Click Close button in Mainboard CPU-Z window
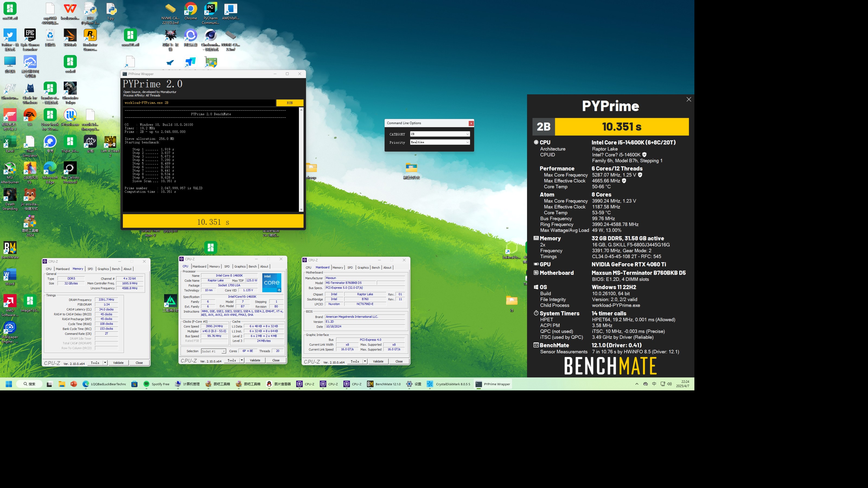The width and height of the screenshot is (868, 488). pyautogui.click(x=399, y=361)
